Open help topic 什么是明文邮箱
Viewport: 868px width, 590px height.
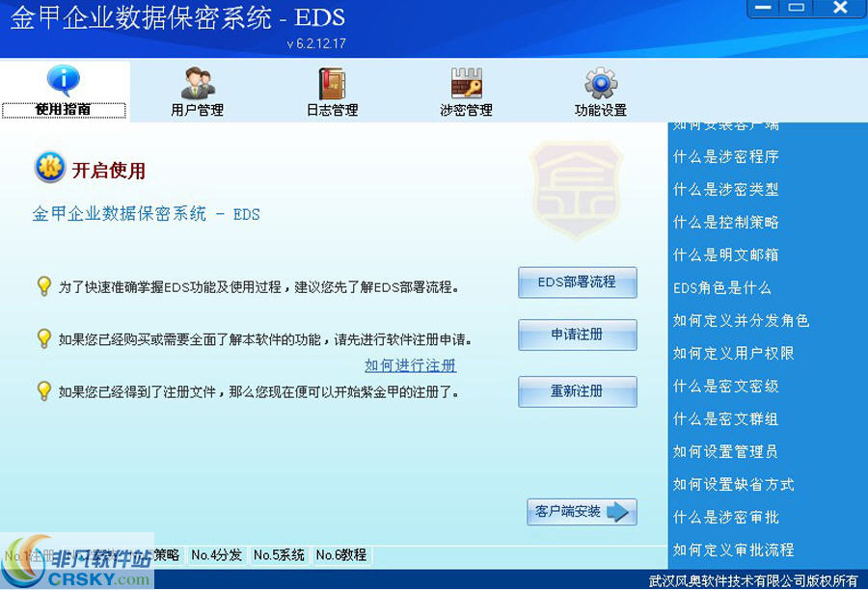725,255
